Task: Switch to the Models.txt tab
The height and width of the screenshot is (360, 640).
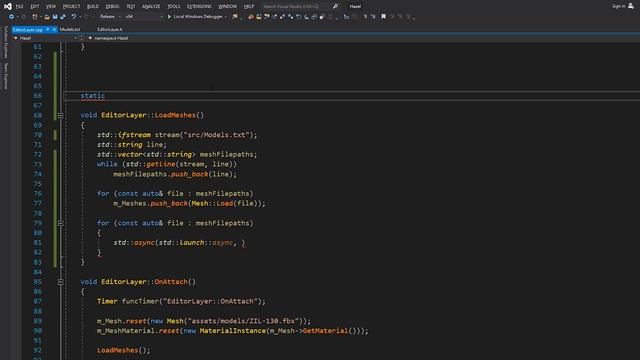Action: pos(70,29)
